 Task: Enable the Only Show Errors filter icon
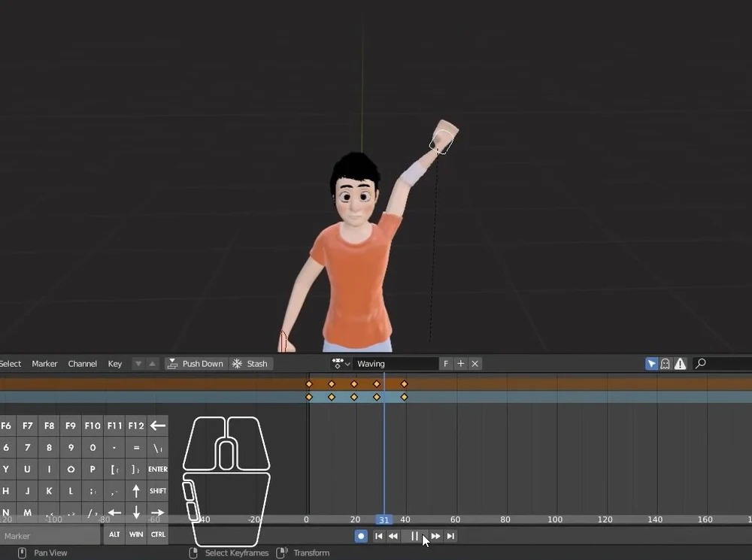point(681,364)
